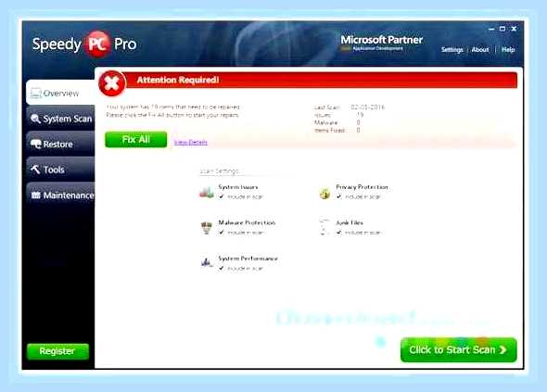The image size is (547, 392).
Task: Go to the Tools tab
Action: (60, 170)
